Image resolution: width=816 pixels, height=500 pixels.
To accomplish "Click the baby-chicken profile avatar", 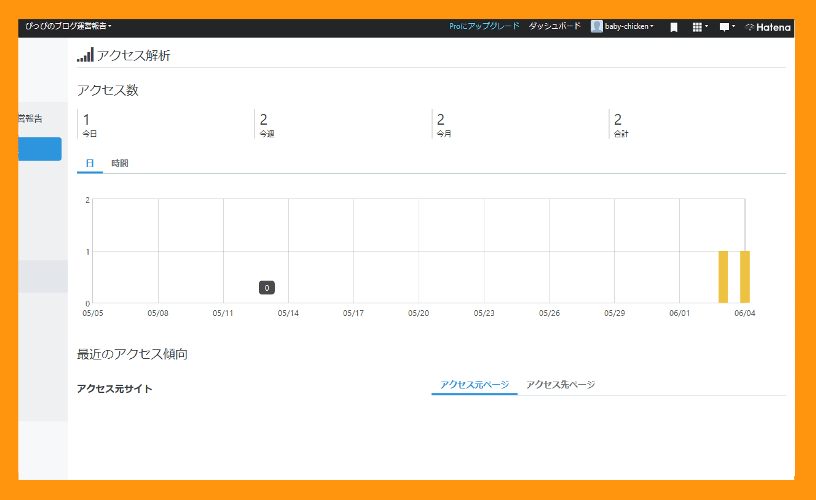I will pos(596,27).
